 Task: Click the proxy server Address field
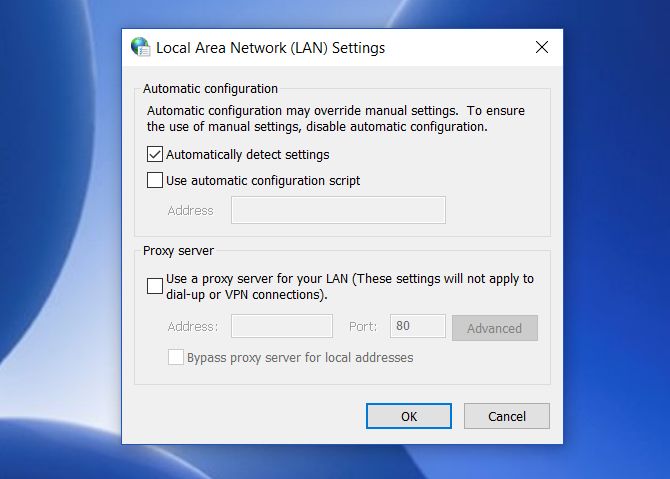click(282, 326)
